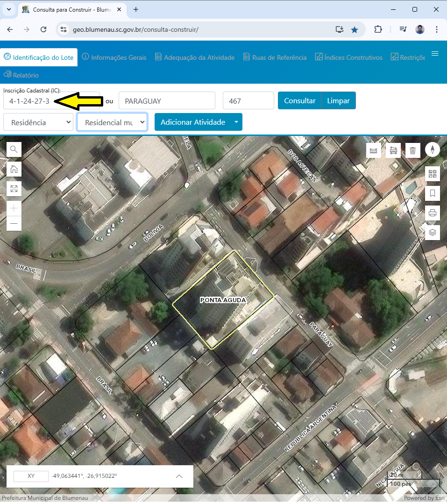Zoom in on the map
The image size is (447, 504).
point(14,208)
